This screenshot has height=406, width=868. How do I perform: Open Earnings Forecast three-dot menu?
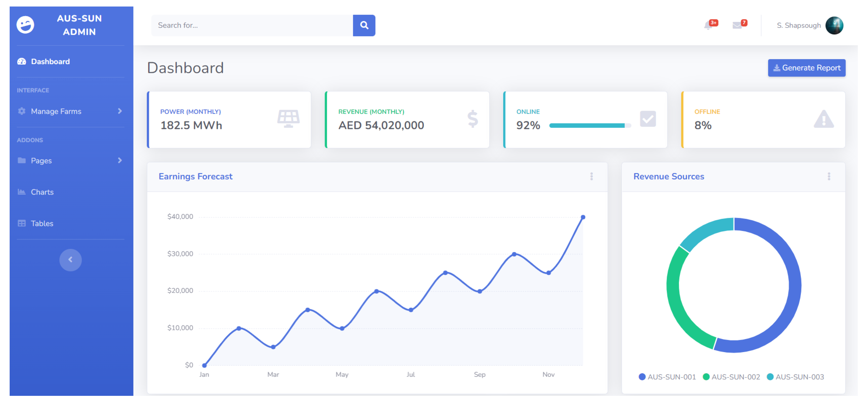[x=591, y=176]
